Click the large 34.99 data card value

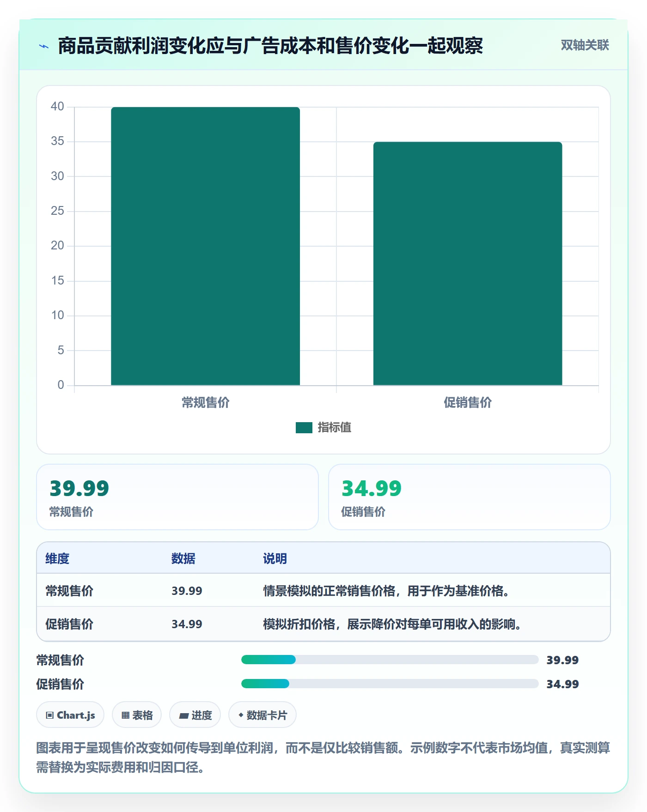(372, 489)
